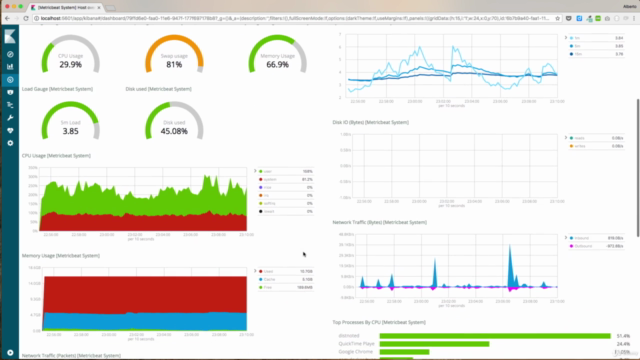640x360 pixels.
Task: Open Timelion mask icon in sidebar
Action: click(10, 92)
